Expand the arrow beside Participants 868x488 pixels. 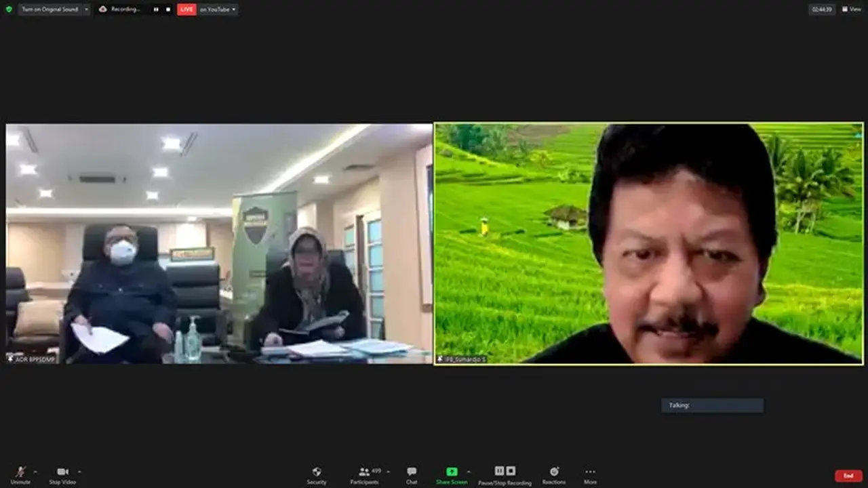coord(388,472)
